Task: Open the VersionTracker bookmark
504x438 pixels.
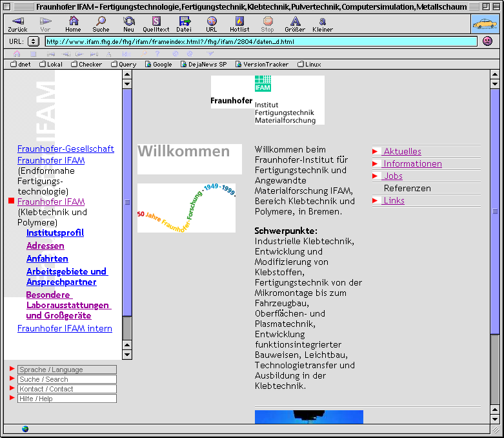Action: pos(262,65)
